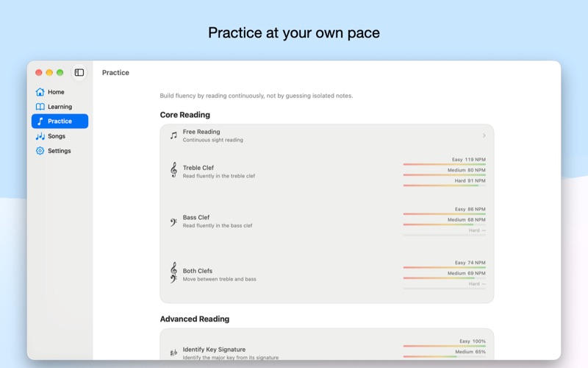Click 'Read fluently in the bass clef' text

click(218, 226)
